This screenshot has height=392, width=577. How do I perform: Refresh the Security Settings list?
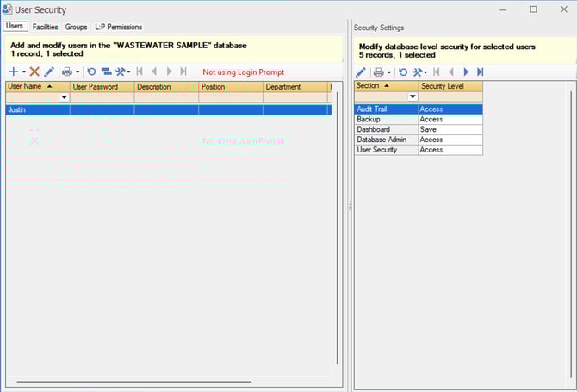(402, 72)
